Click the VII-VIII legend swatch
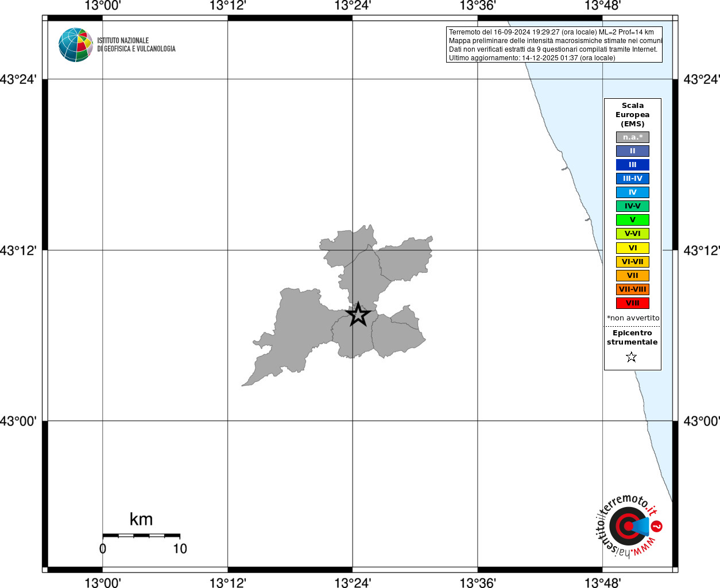This screenshot has width=720, height=588. pyautogui.click(x=633, y=289)
